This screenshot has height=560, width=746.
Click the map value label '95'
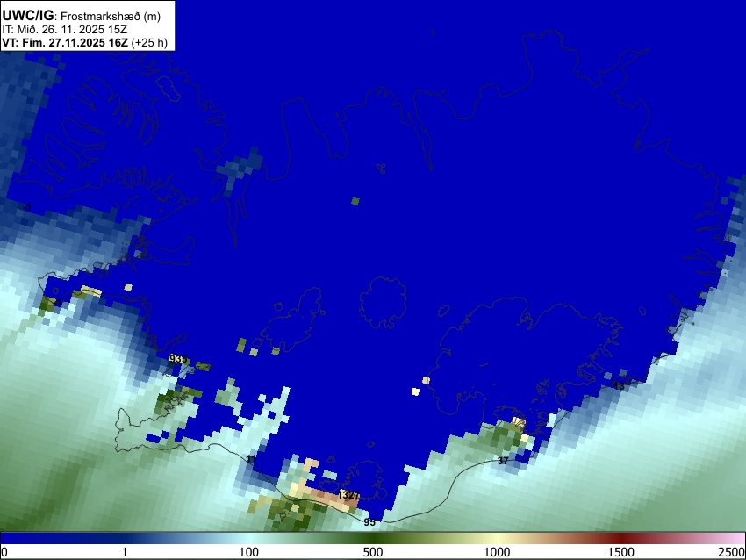(x=369, y=522)
